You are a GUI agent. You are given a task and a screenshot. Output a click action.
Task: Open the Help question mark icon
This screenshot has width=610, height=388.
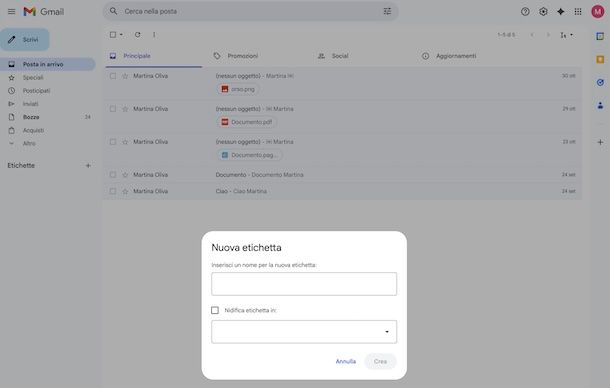tap(525, 12)
